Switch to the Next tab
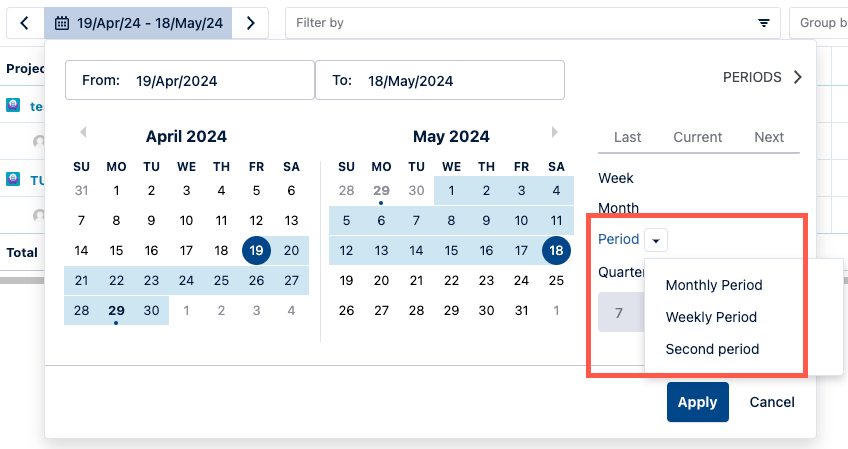 coord(769,137)
